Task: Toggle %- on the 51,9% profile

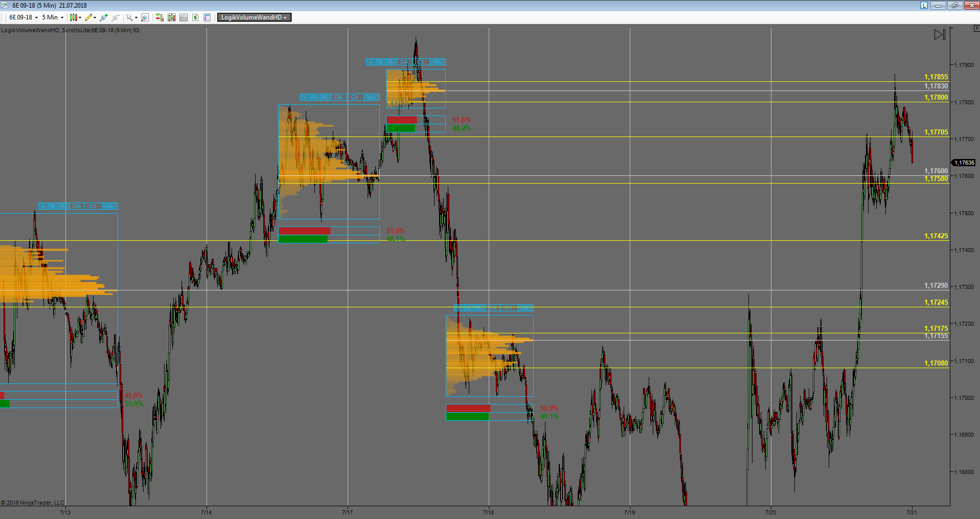Action: [315, 97]
